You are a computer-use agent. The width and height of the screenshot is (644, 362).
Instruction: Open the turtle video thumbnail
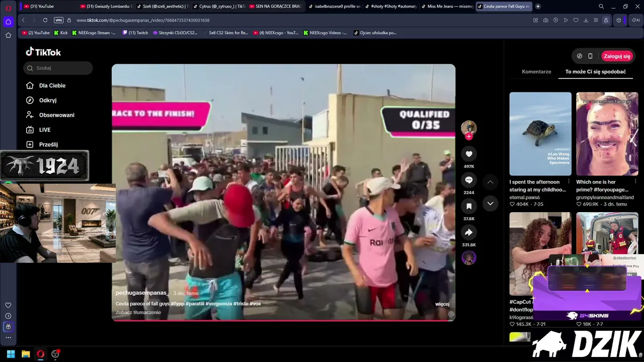[540, 134]
